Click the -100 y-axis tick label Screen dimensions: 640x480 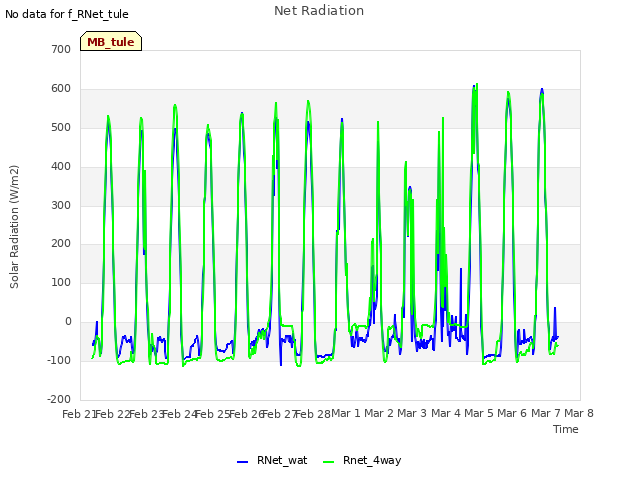coord(59,360)
